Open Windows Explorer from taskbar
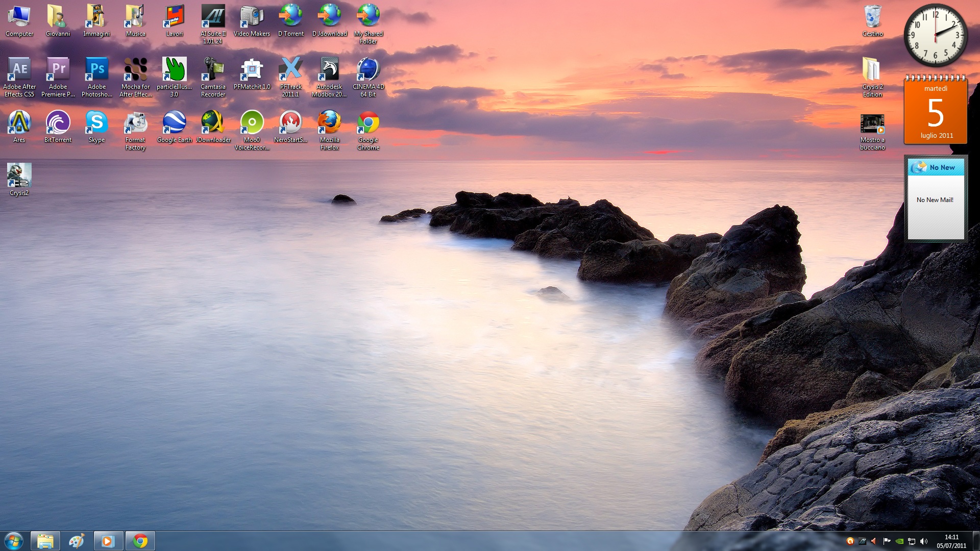Screen dimensions: 980x551 pyautogui.click(x=45, y=541)
